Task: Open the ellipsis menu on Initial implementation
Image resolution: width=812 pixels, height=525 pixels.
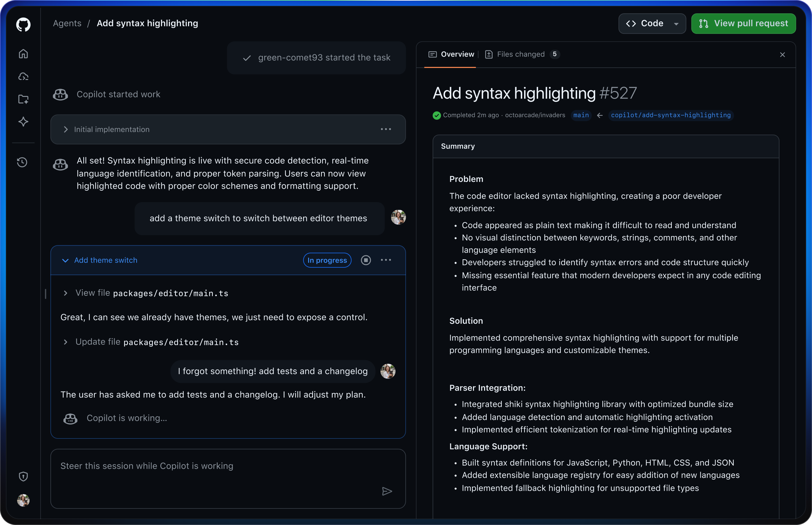Action: coord(386,129)
